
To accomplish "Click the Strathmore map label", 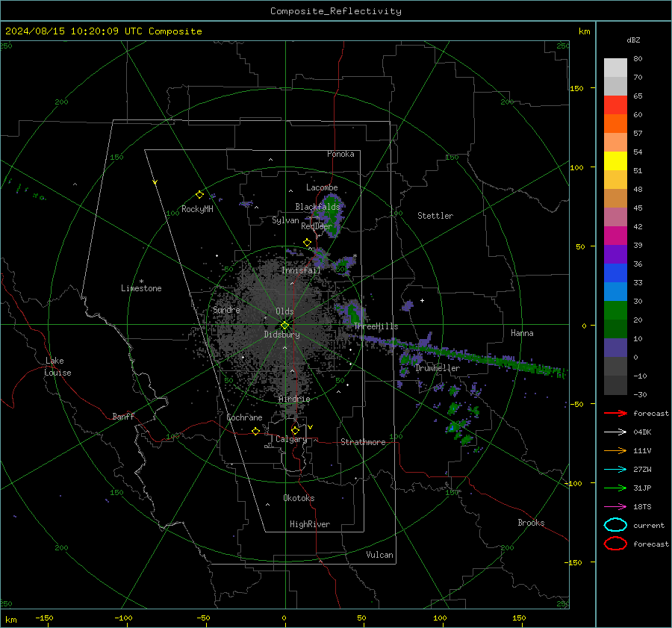I will point(364,442).
